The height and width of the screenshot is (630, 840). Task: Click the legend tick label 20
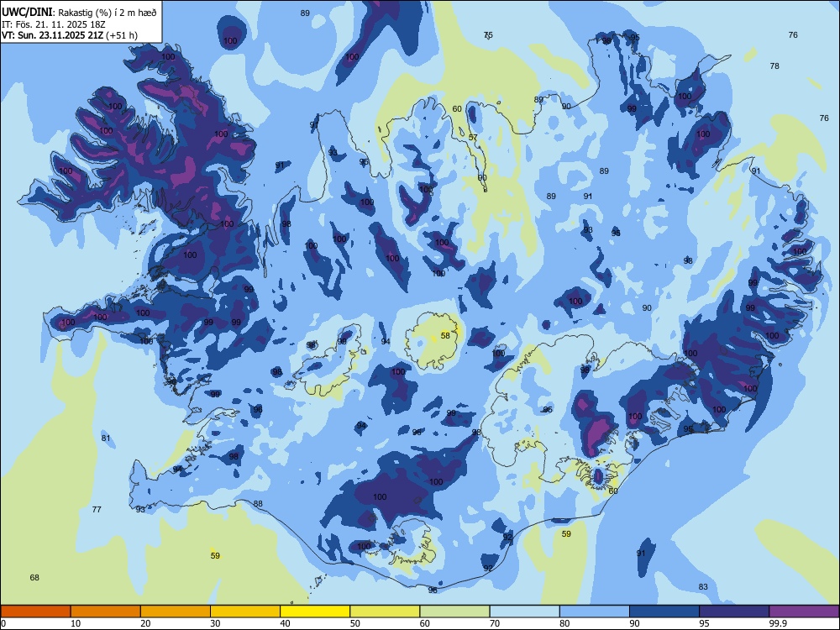point(145,623)
